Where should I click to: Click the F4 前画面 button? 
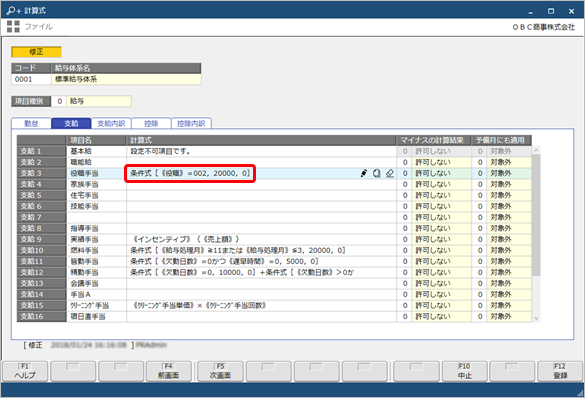pyautogui.click(x=169, y=371)
